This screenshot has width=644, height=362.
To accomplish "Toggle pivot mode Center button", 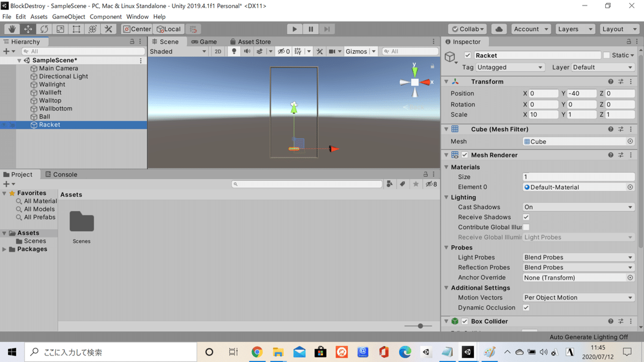I will coord(137,29).
